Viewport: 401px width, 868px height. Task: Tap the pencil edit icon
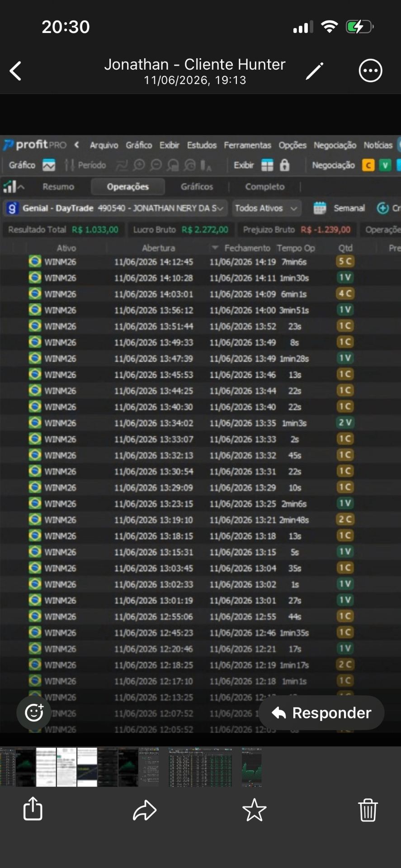pyautogui.click(x=315, y=71)
